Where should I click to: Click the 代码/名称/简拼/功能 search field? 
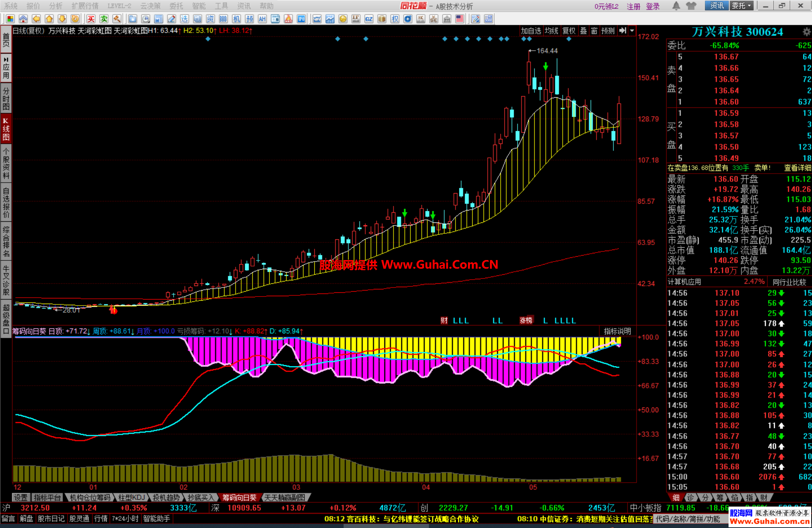click(690, 519)
